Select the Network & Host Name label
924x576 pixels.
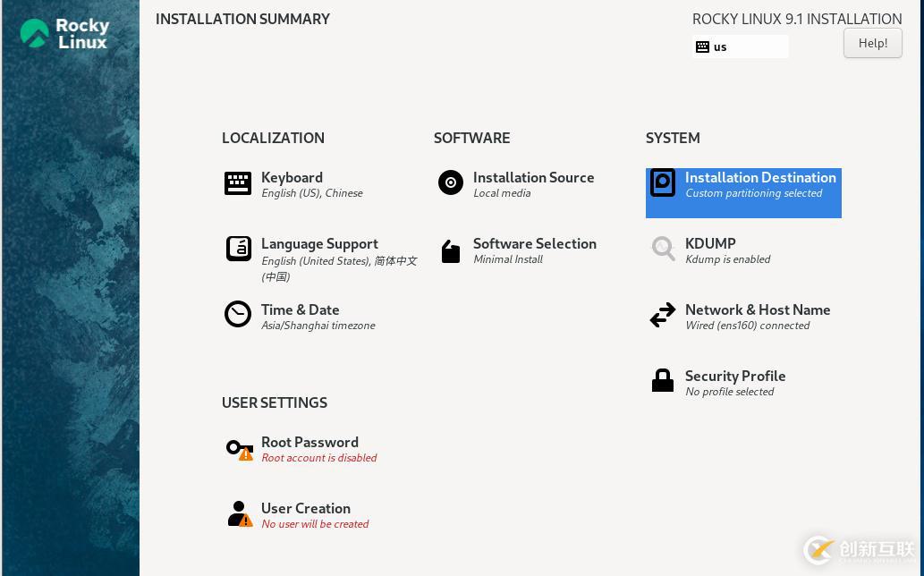[x=757, y=309]
